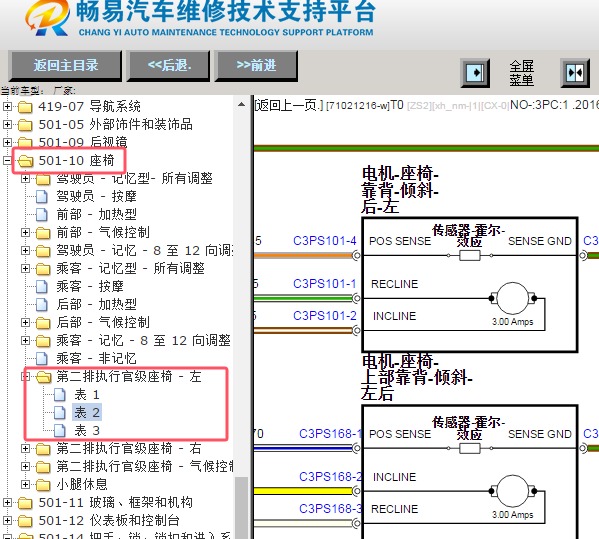Click connector label C3PS101-4
This screenshot has height=539, width=599.
click(325, 241)
